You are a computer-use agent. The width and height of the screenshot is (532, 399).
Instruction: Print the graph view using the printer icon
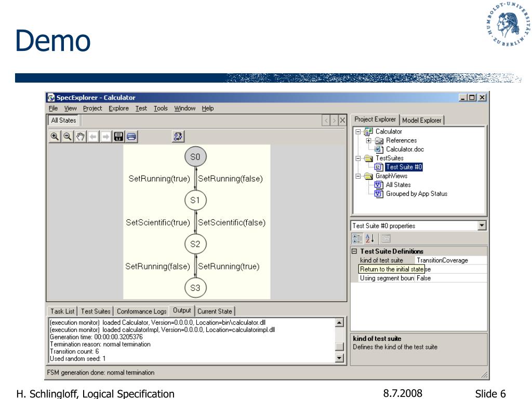click(x=131, y=137)
